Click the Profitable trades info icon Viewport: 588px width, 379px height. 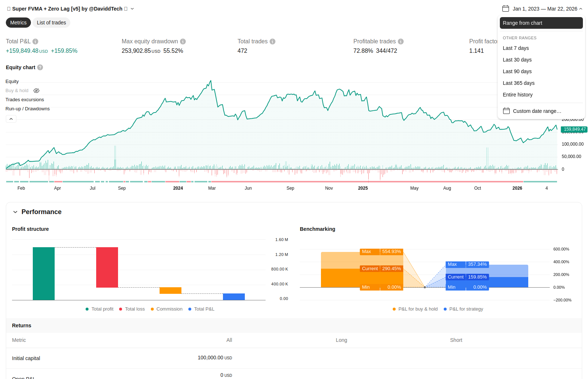(401, 42)
